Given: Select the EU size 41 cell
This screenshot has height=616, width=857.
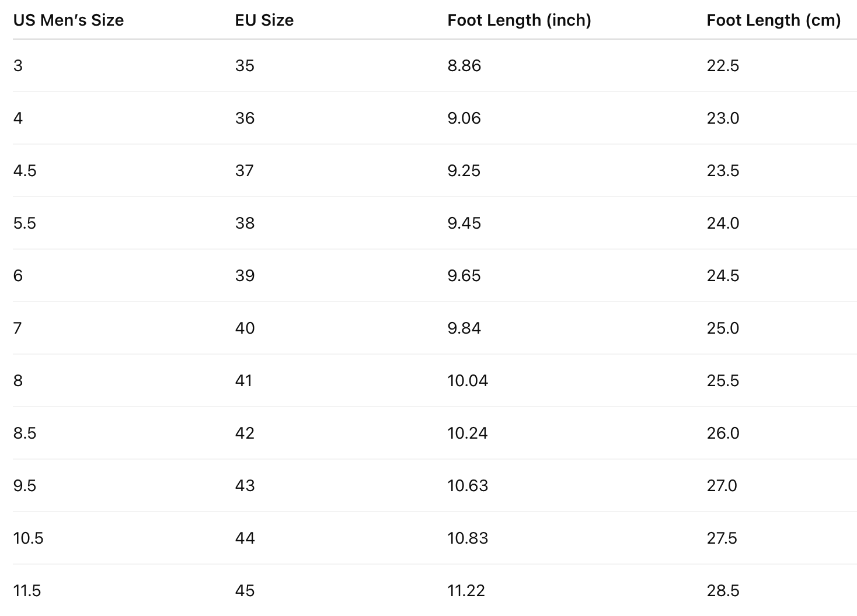Looking at the screenshot, I should (x=243, y=381).
